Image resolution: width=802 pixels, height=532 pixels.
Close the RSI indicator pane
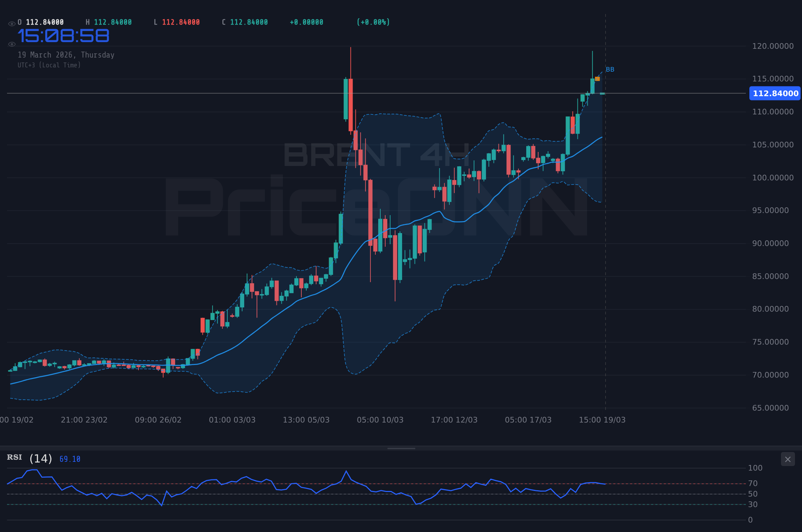point(788,459)
